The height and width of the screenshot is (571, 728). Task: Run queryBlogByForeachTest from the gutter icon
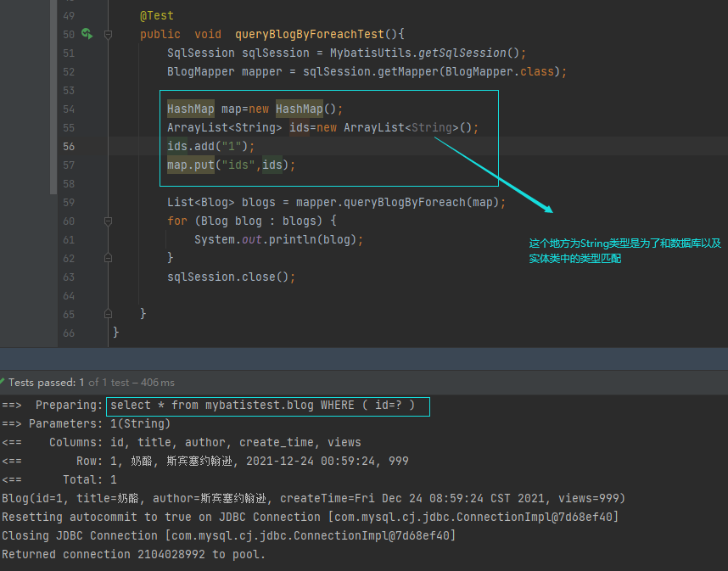click(x=87, y=34)
